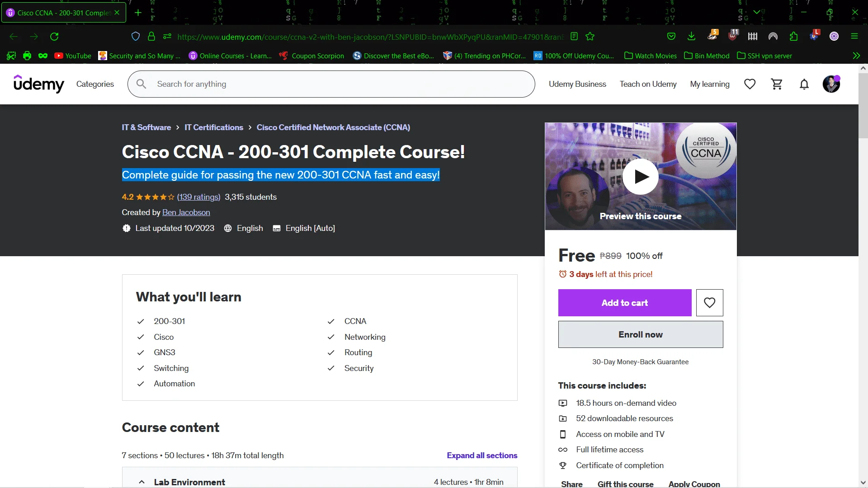Open Trending on PHCorner bookmark
This screenshot has width=868, height=488.
(484, 56)
